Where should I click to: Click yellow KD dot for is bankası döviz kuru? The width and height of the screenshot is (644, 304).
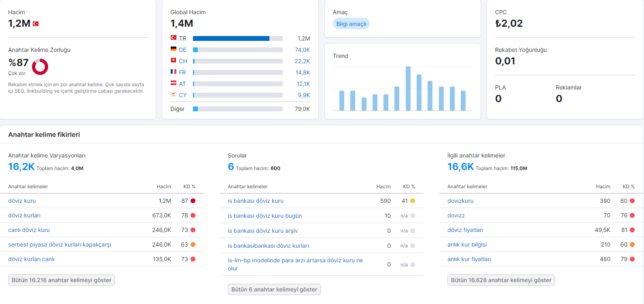[413, 201]
